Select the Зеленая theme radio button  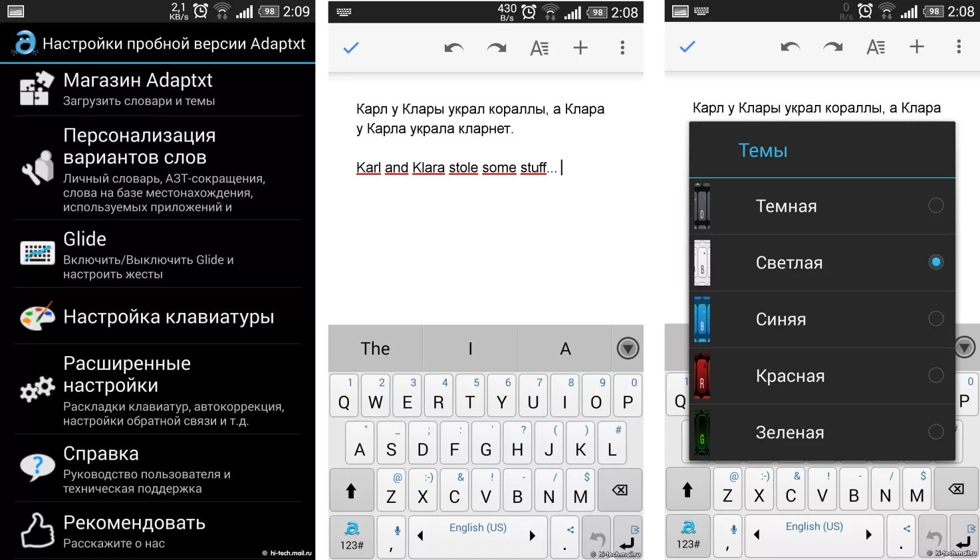tap(936, 432)
